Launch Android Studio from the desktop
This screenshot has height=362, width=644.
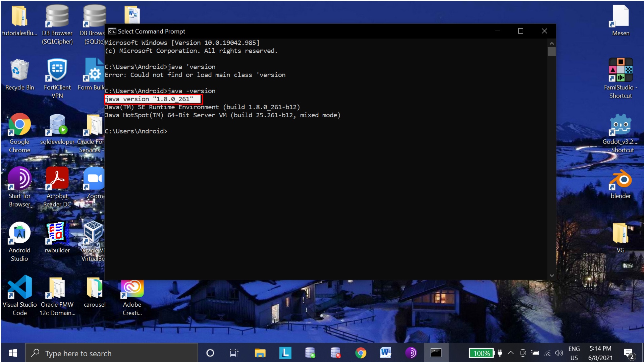19,233
